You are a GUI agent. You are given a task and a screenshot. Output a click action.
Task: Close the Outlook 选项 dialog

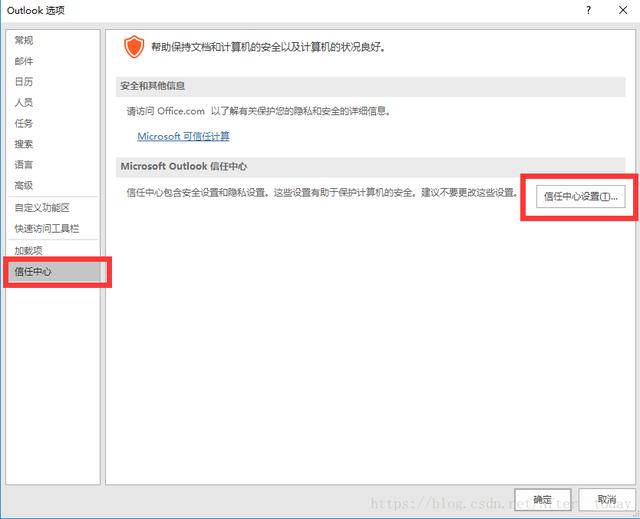tap(623, 10)
